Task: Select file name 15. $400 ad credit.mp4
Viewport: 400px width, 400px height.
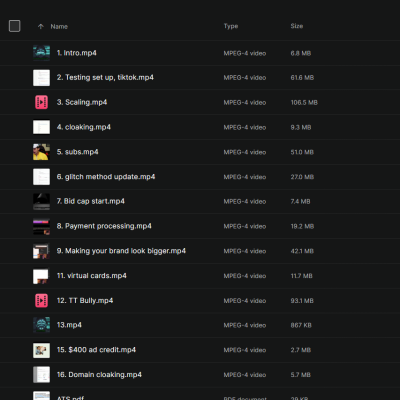Action: pyautogui.click(x=96, y=350)
